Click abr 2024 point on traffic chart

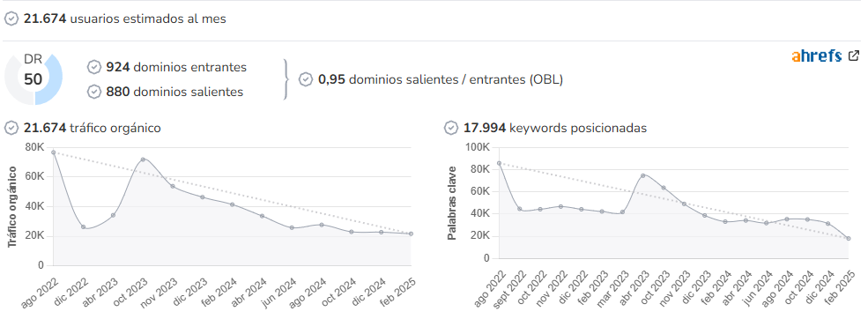tap(262, 216)
